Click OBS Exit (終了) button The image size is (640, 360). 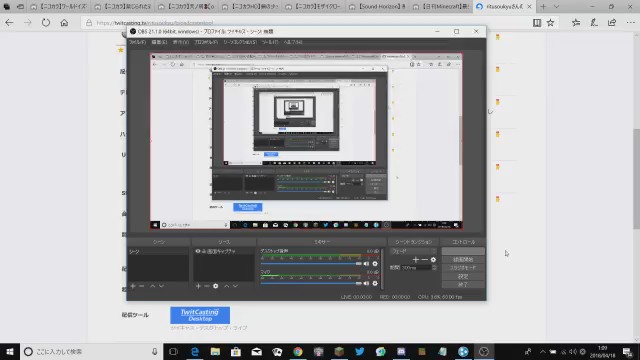463,284
